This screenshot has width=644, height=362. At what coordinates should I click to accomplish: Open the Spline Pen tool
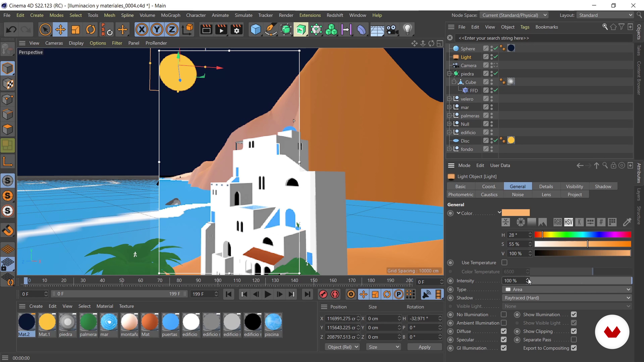pyautogui.click(x=271, y=30)
